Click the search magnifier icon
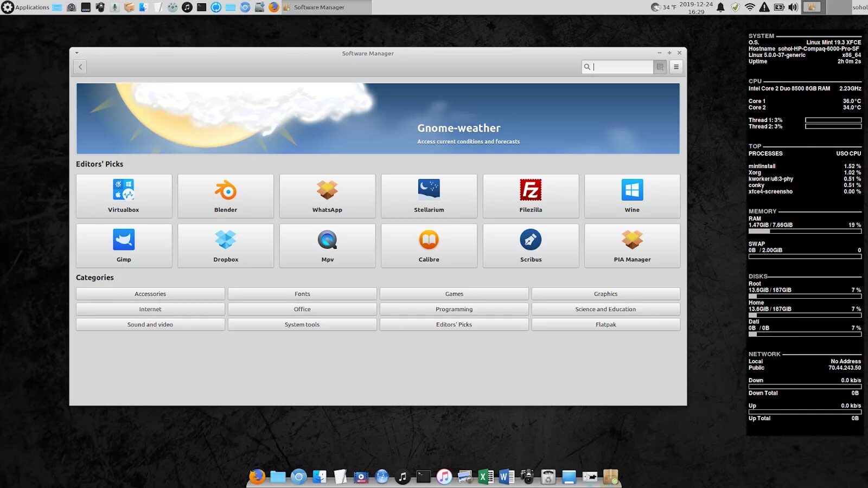868x488 pixels. [587, 67]
